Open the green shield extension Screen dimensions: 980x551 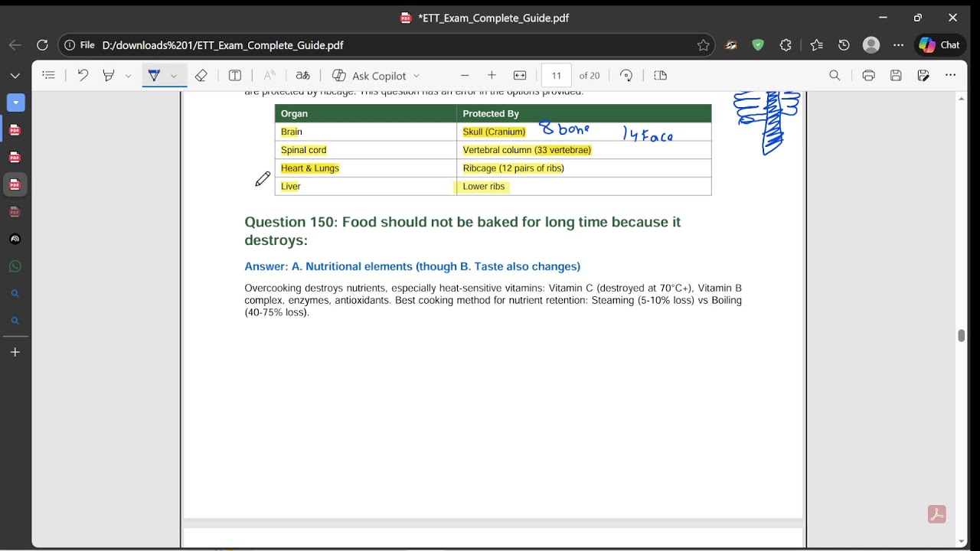(x=758, y=45)
